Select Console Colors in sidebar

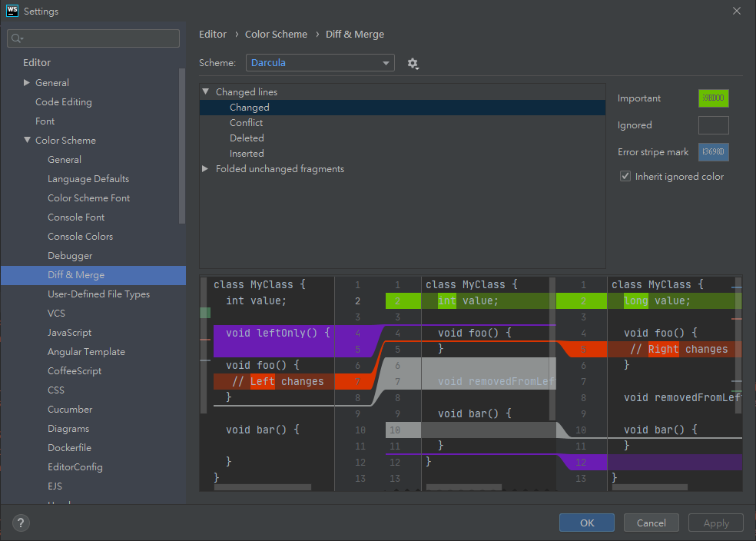coord(80,237)
